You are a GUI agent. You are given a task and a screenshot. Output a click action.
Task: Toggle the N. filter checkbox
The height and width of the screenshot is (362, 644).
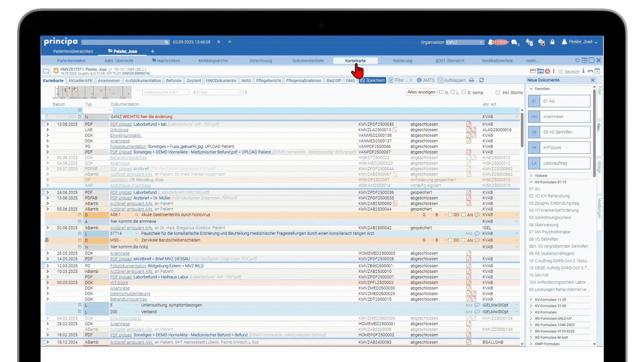(441, 92)
